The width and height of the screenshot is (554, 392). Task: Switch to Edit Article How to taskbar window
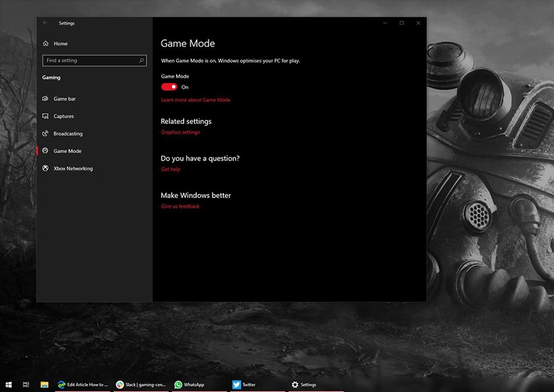(x=82, y=384)
